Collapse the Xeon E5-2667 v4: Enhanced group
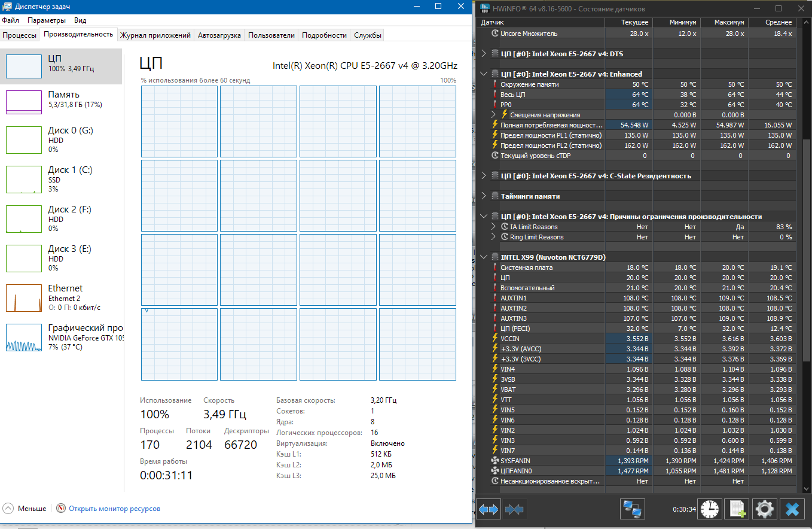Viewport: 812px width, 529px height. (x=484, y=74)
